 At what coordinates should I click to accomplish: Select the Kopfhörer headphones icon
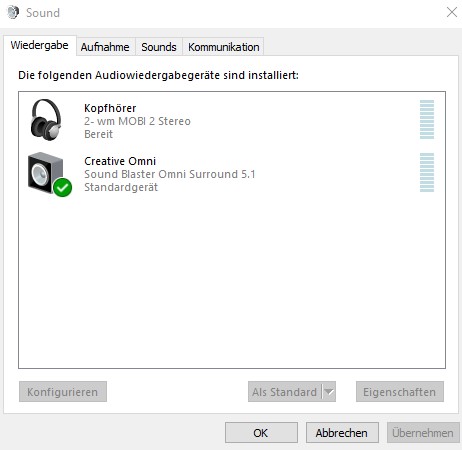[x=46, y=120]
